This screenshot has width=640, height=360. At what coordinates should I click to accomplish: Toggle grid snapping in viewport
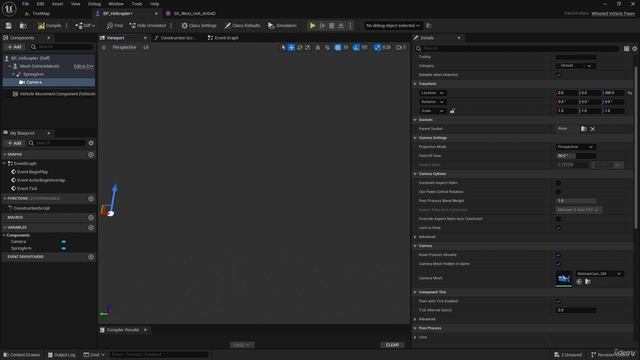[x=338, y=47]
